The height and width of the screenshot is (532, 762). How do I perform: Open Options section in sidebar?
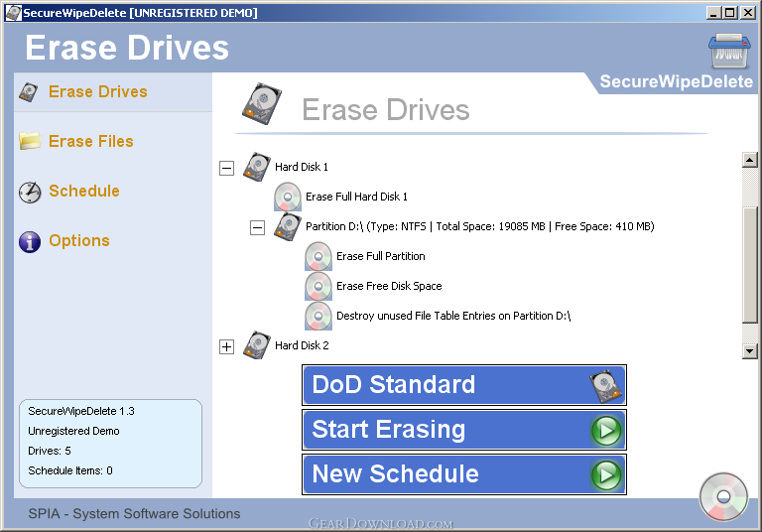tap(79, 240)
